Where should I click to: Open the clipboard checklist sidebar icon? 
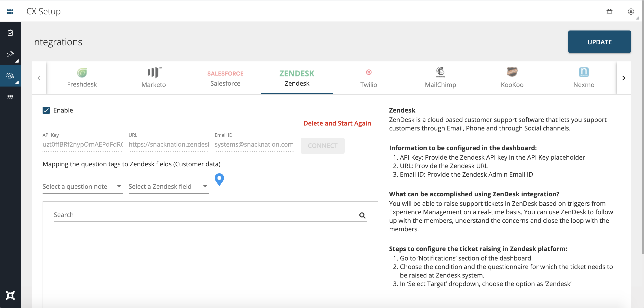click(10, 33)
